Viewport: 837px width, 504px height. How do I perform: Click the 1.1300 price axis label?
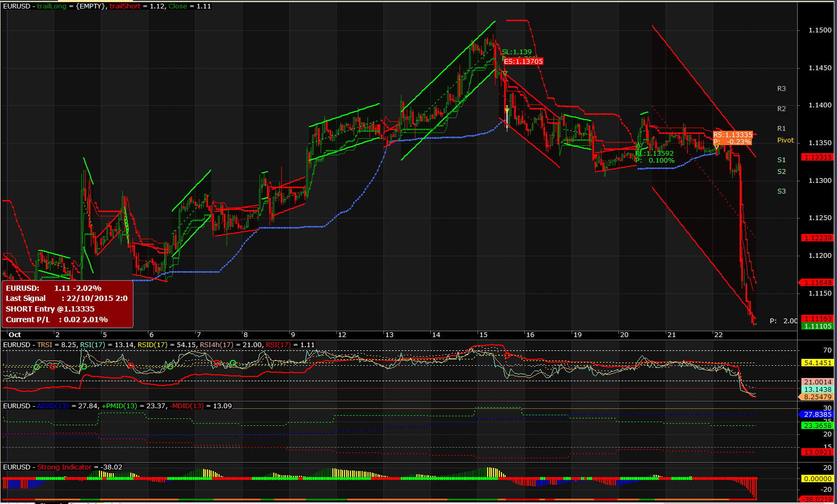[820, 181]
